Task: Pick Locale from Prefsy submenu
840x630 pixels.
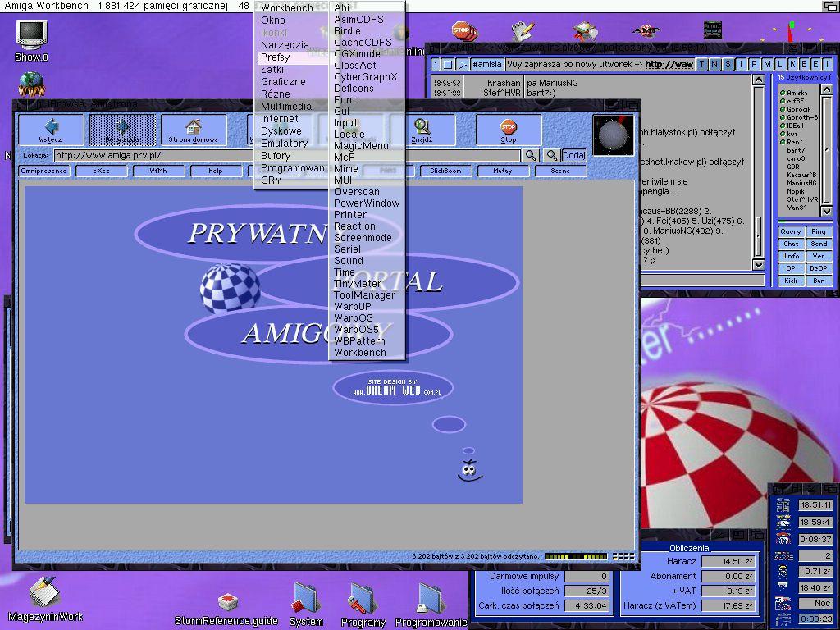Action: click(x=349, y=134)
